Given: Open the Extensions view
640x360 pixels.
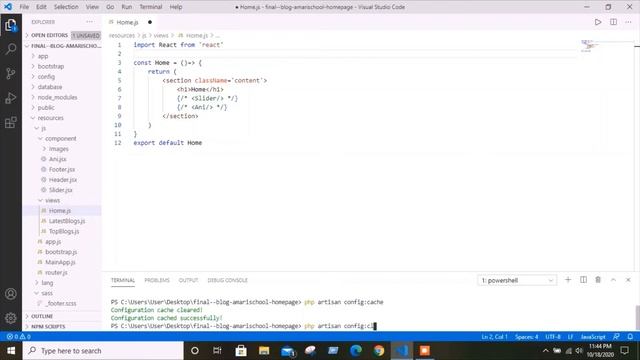Looking at the screenshot, I should click(x=11, y=122).
